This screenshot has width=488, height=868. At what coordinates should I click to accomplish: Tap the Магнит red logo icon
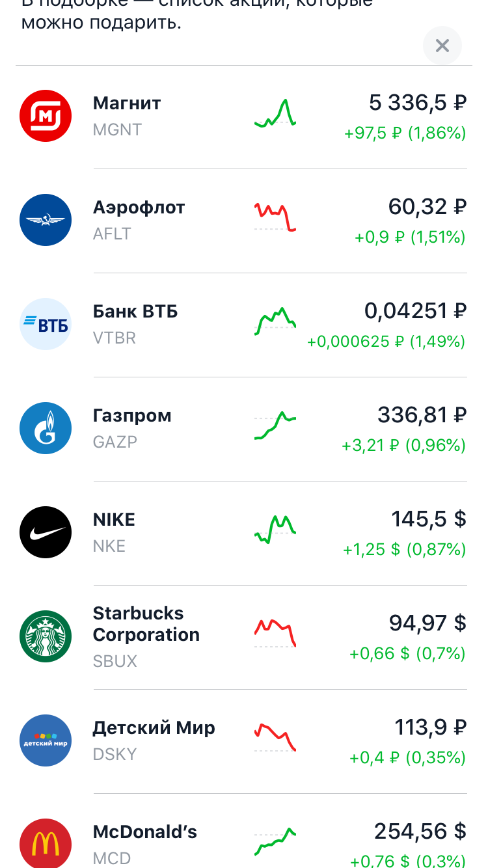coord(46,116)
